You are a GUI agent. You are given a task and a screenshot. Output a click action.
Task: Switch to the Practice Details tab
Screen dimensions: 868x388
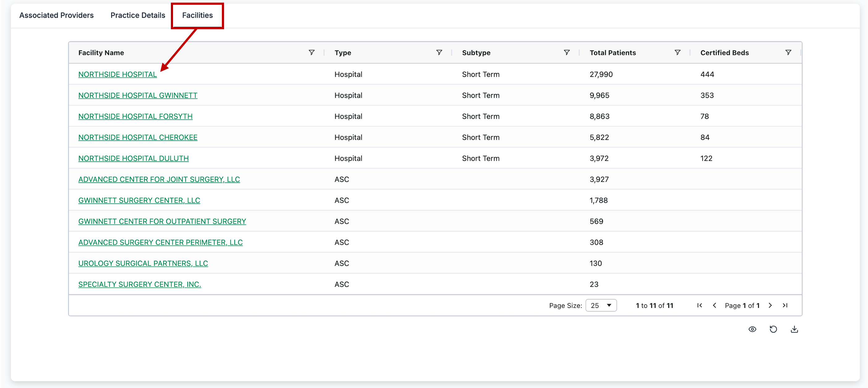tap(138, 15)
